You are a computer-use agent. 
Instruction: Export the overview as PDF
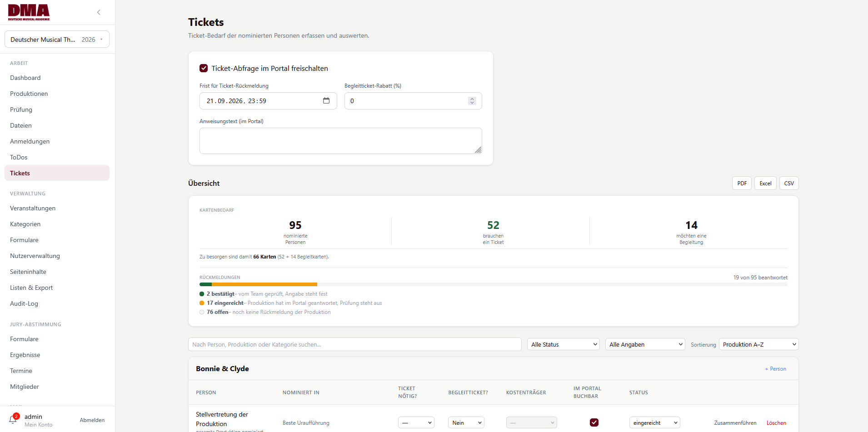pos(742,183)
